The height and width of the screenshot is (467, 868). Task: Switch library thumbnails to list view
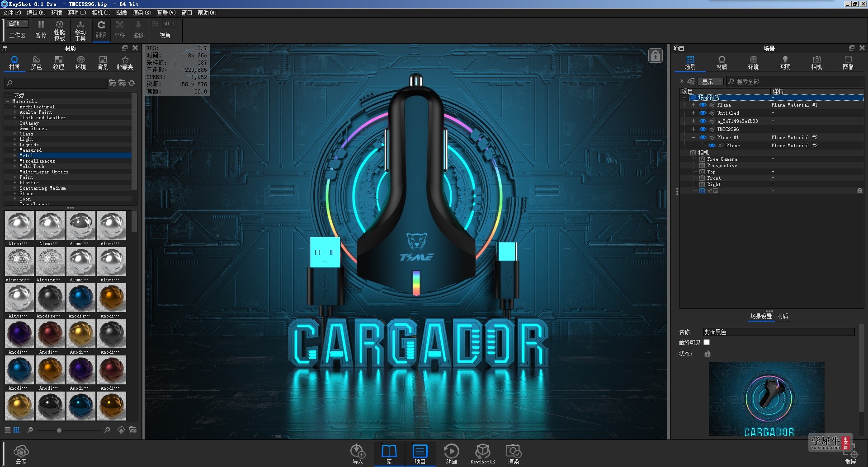(8, 430)
